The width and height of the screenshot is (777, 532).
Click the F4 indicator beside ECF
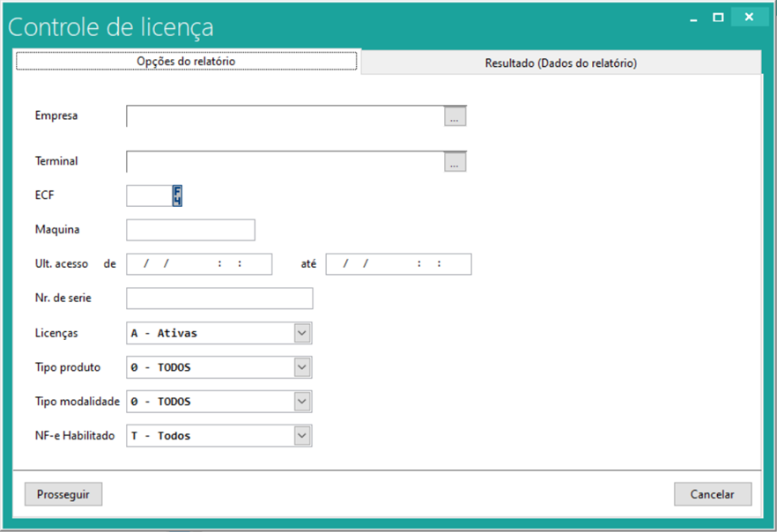pos(177,196)
